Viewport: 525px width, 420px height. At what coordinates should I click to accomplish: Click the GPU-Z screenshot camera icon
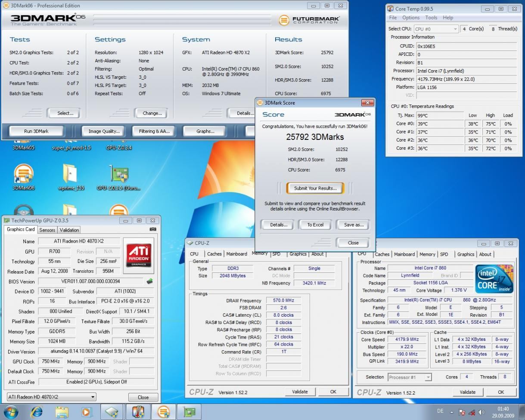click(x=152, y=229)
